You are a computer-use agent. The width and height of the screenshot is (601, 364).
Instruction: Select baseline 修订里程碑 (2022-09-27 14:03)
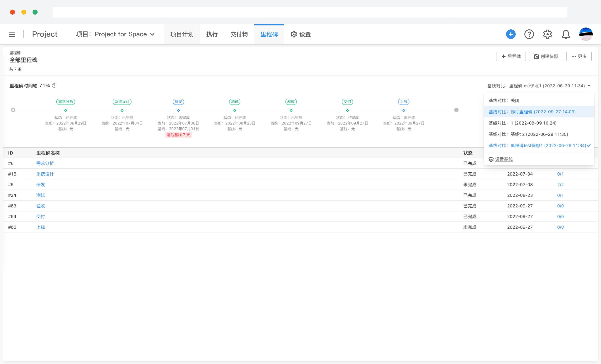pos(532,112)
